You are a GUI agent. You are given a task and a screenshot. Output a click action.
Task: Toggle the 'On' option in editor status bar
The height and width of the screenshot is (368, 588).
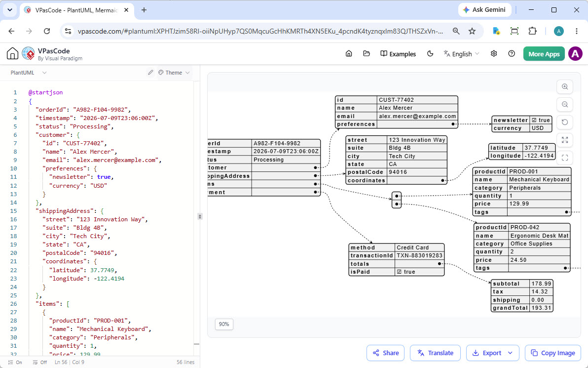(15, 363)
